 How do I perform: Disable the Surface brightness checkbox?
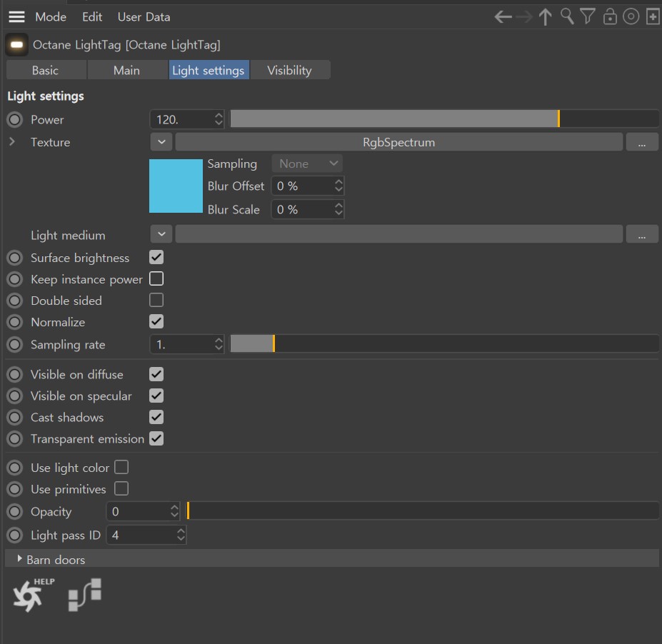156,258
